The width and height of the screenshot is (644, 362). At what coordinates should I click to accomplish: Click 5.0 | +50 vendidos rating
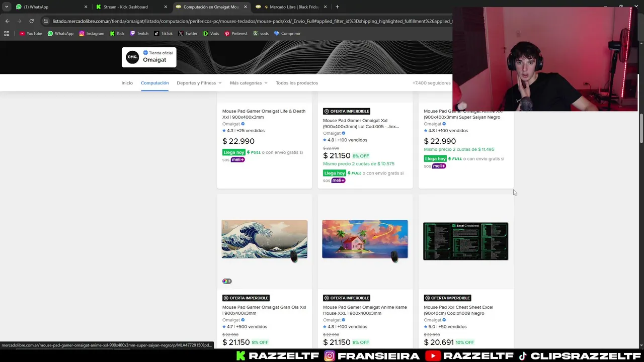(445, 327)
